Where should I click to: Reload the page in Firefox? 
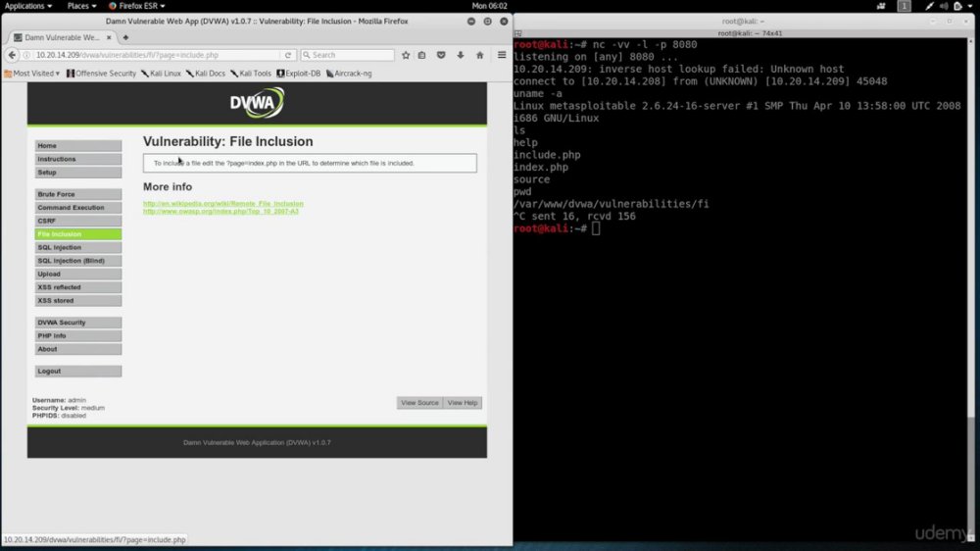tap(288, 55)
